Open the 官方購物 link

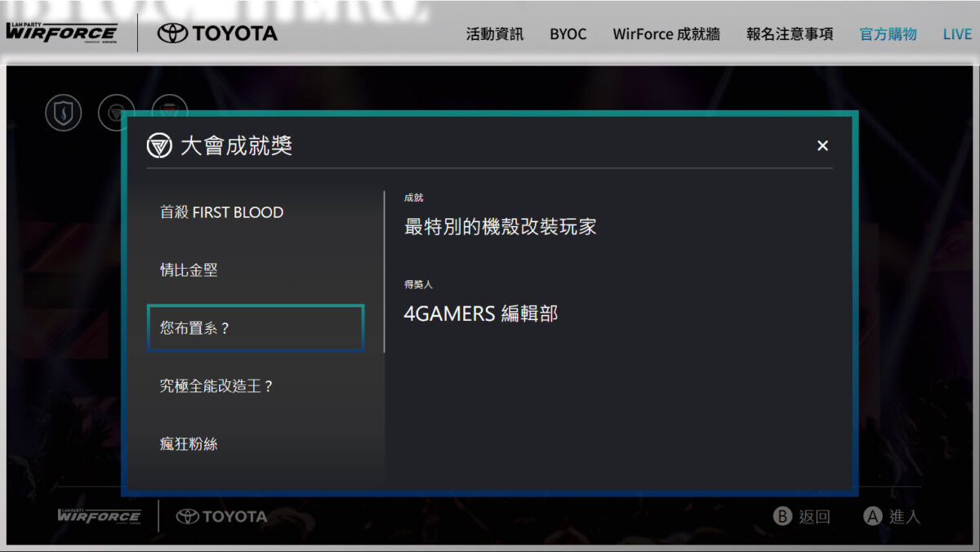click(x=888, y=34)
